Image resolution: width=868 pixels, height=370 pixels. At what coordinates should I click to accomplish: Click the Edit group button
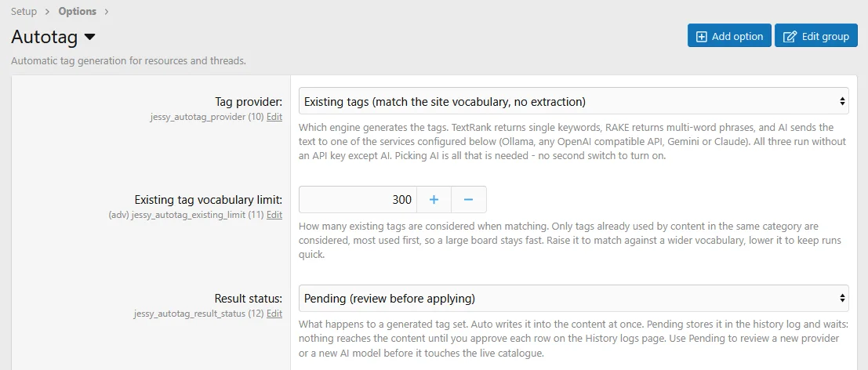click(816, 37)
